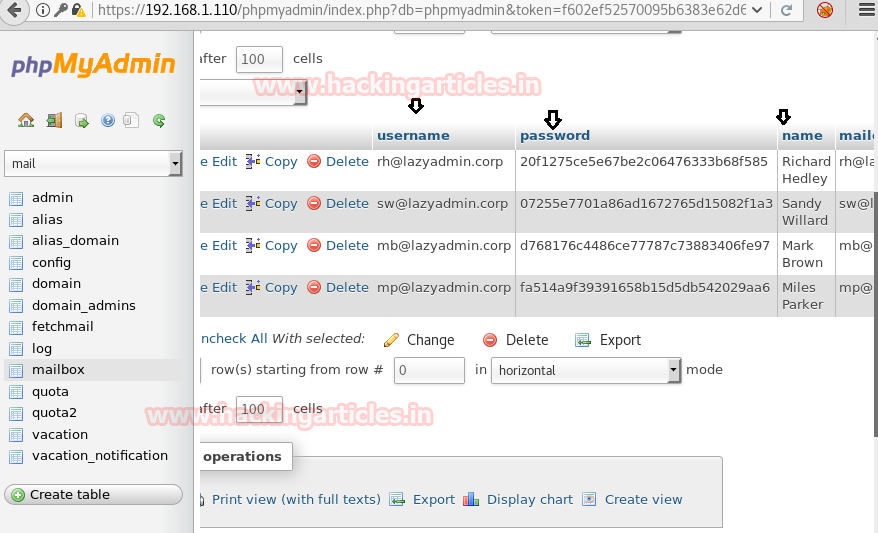Open the mailbox table
Image resolution: width=878 pixels, height=533 pixels.
tap(58, 370)
